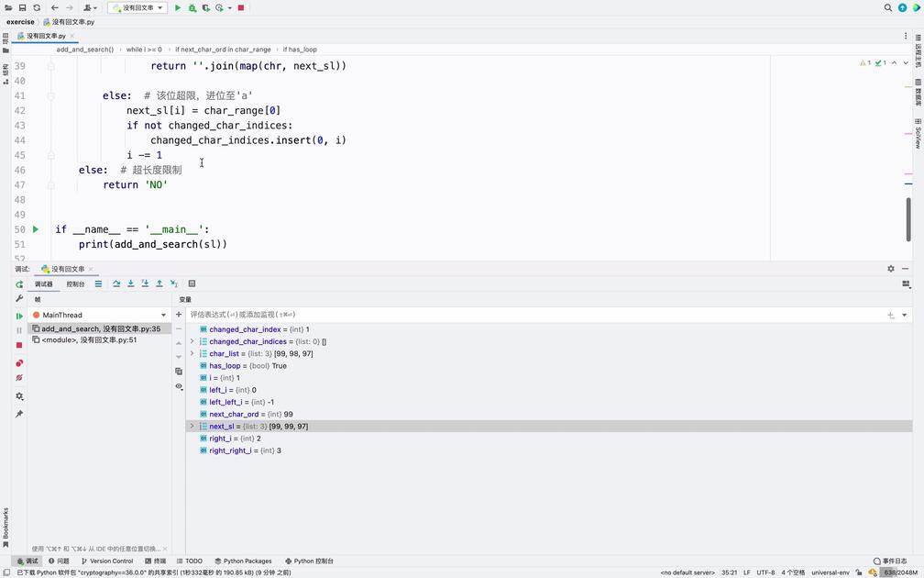Click the editor vertical scrollbar thumb

coord(908,218)
